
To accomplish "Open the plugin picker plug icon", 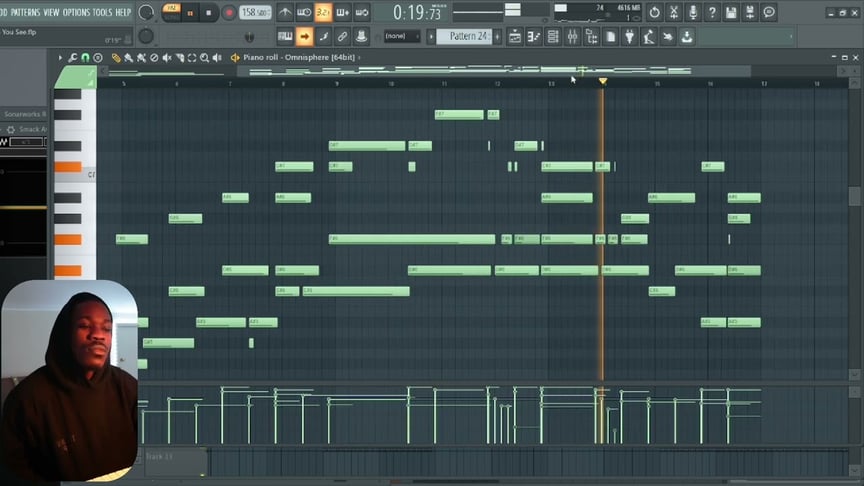I will coord(630,37).
